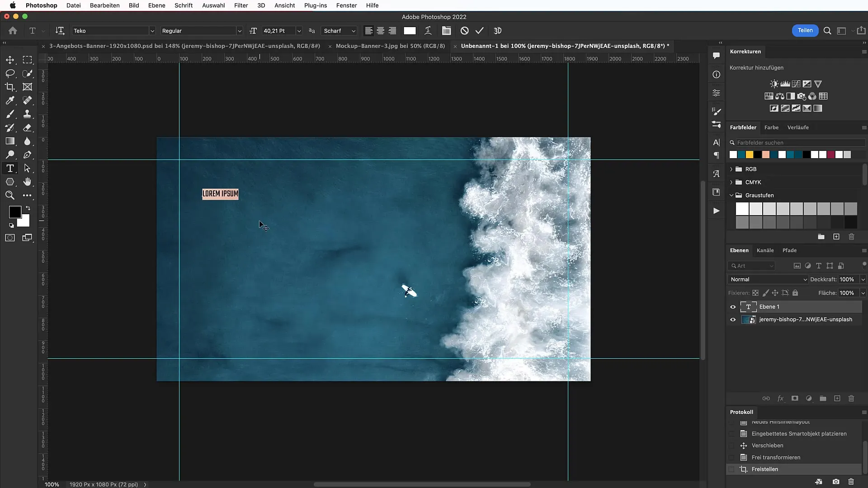Select the Healing Brush tool
This screenshot has height=488, width=868.
[x=28, y=100]
